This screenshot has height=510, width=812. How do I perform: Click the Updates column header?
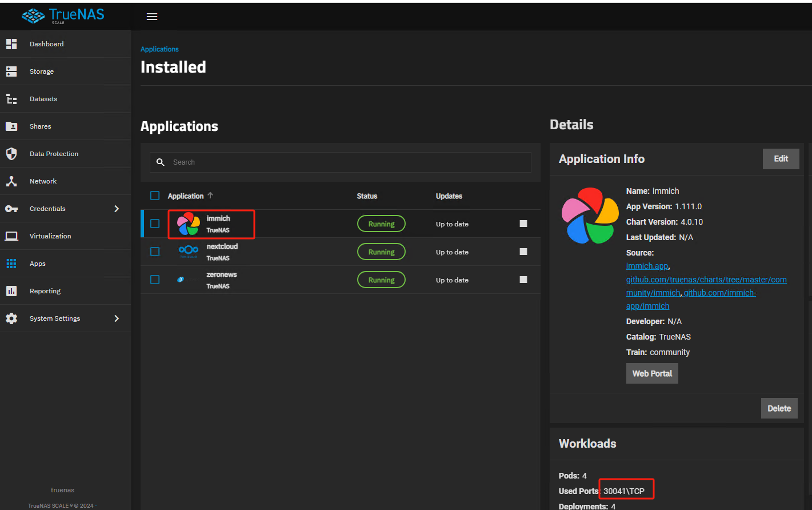point(449,196)
